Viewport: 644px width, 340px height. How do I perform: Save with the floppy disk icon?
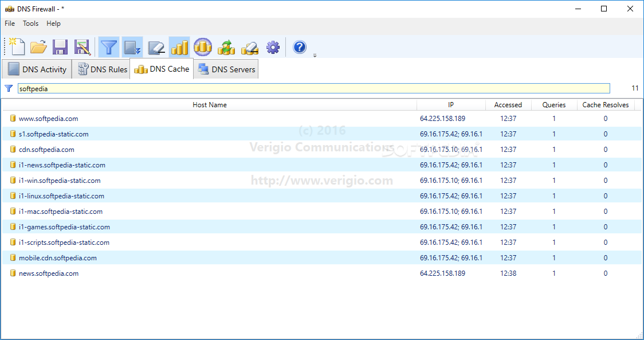point(60,47)
